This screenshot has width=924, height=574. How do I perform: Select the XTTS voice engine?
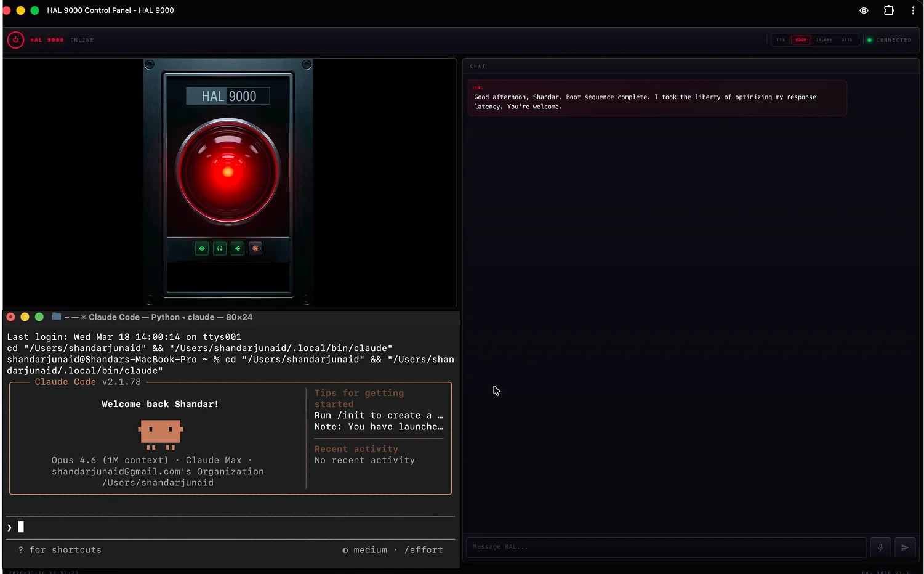coord(847,40)
